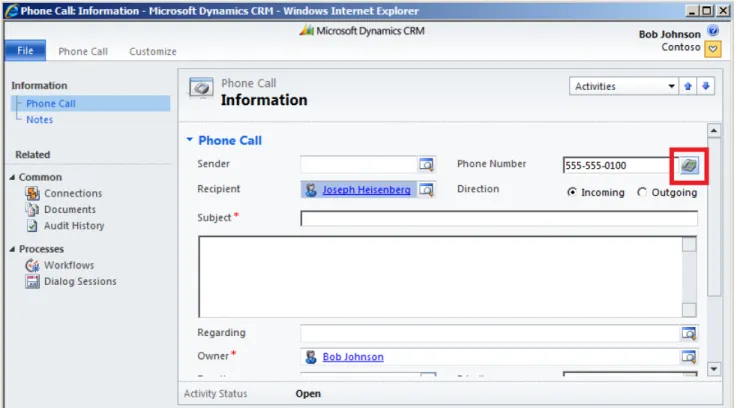This screenshot has width=737, height=408.
Task: Collapse the Processes group
Action: pos(12,249)
